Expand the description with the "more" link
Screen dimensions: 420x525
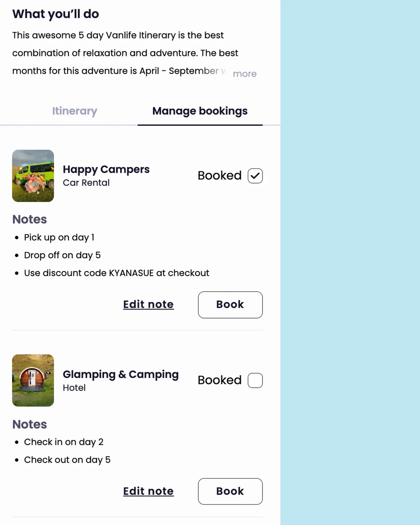245,73
